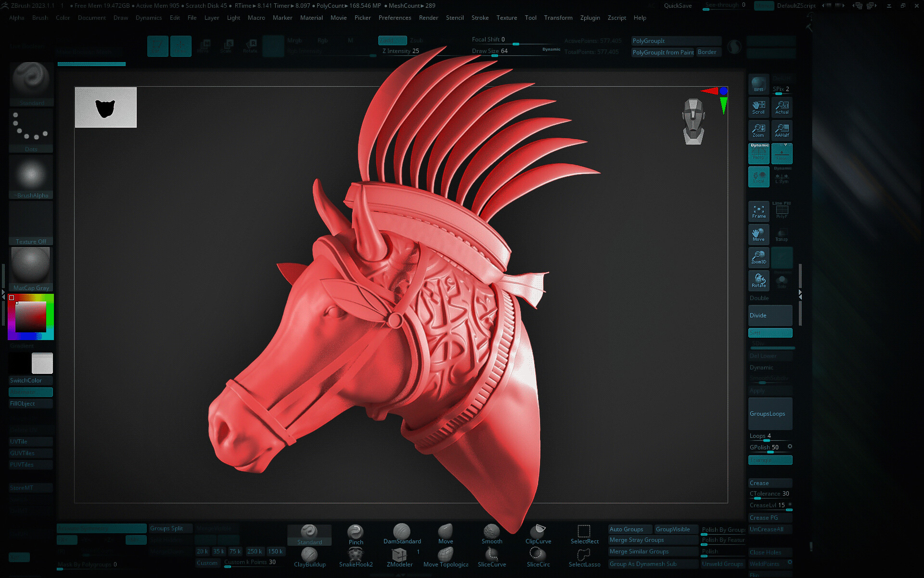
Task: Open the Dots stroke type picker
Action: pyautogui.click(x=31, y=131)
